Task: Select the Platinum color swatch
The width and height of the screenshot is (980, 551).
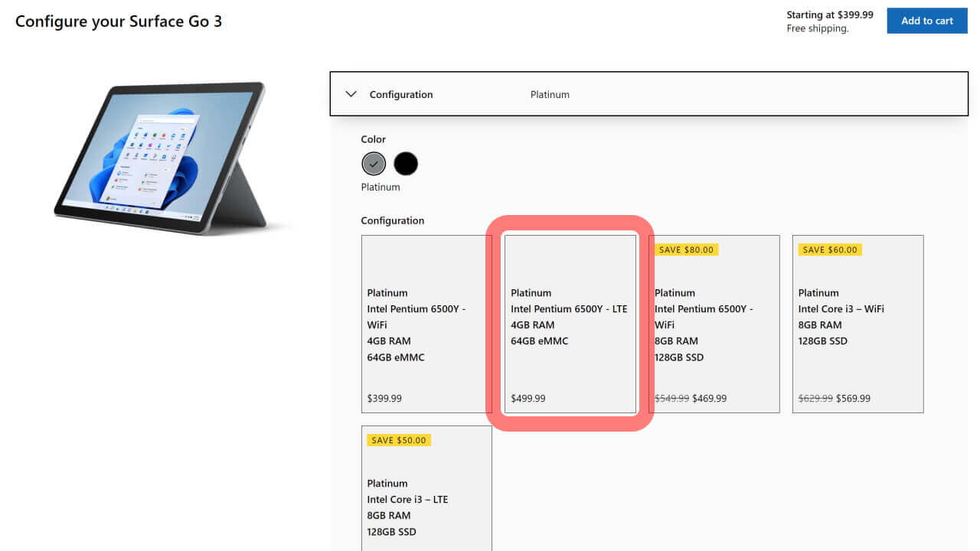Action: [x=374, y=163]
